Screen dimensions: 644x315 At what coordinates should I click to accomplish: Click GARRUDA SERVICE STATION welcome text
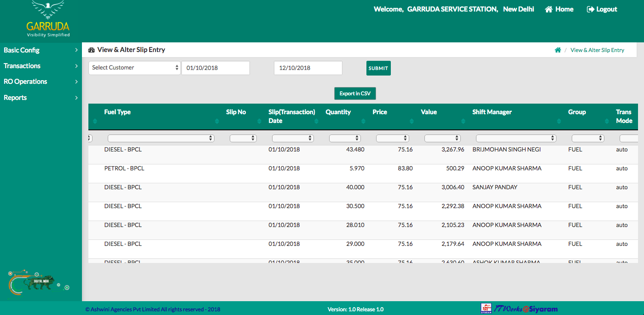[x=453, y=9]
